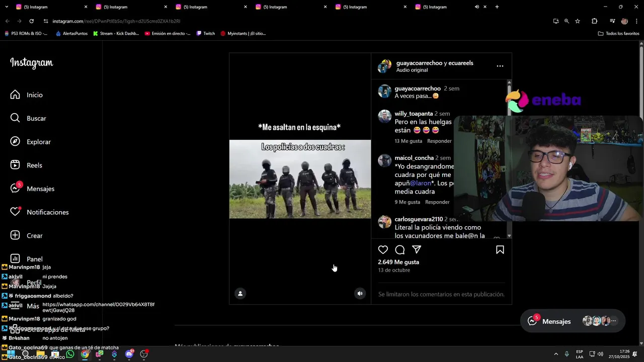Show tagged people on the reel
644x362 pixels.
click(240, 294)
